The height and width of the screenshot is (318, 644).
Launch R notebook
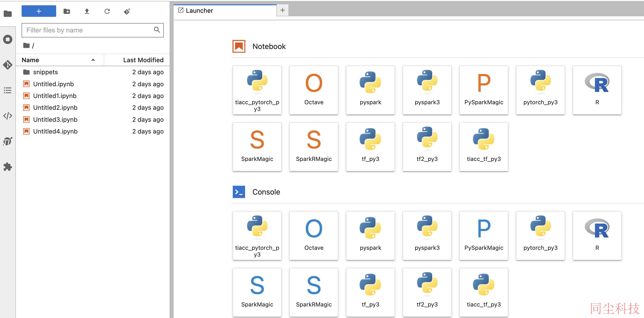coord(597,90)
